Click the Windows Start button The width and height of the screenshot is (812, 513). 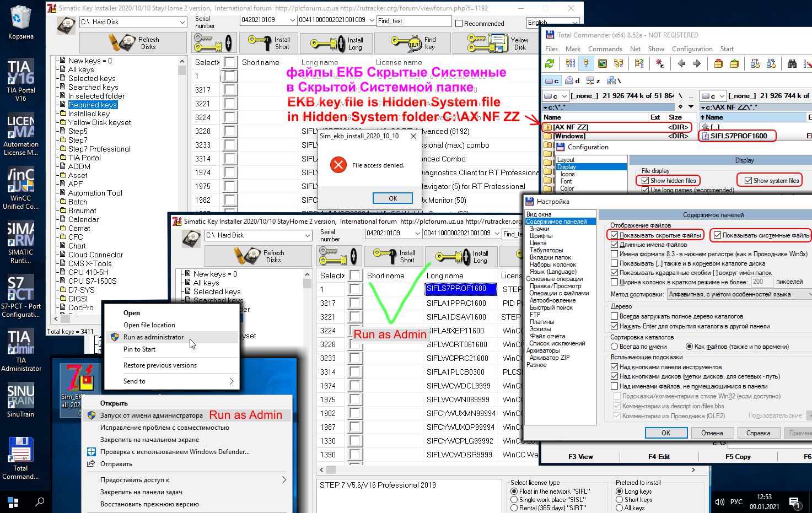(13, 503)
